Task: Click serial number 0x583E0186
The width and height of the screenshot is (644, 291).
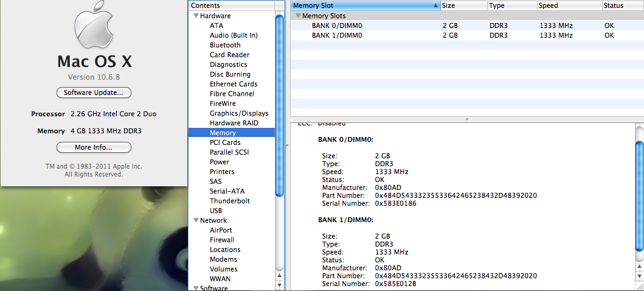Action: pos(396,203)
